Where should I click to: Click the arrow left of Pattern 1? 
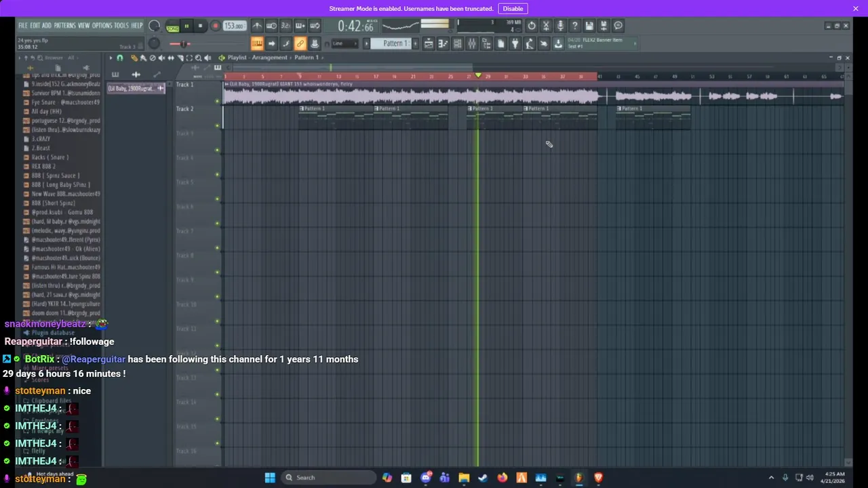coord(367,43)
